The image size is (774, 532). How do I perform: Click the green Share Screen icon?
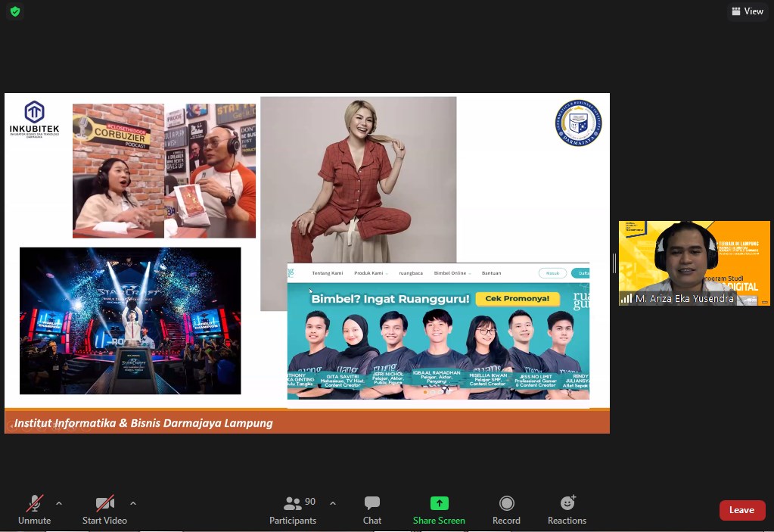(x=440, y=503)
